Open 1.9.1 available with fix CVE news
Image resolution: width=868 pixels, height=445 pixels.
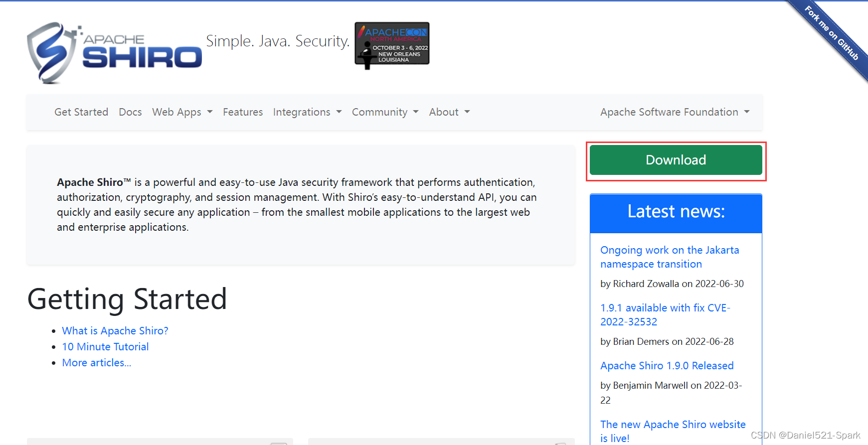(x=665, y=315)
